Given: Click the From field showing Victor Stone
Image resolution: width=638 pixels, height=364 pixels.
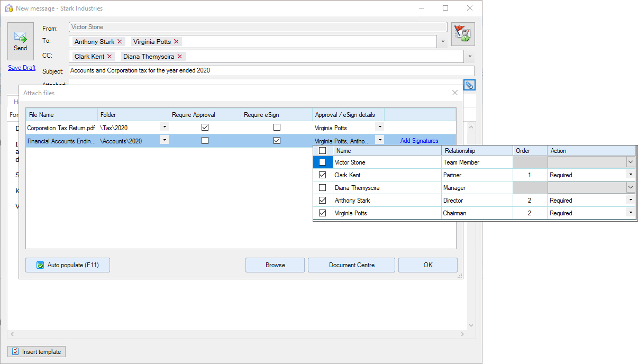Looking at the screenshot, I should 258,27.
